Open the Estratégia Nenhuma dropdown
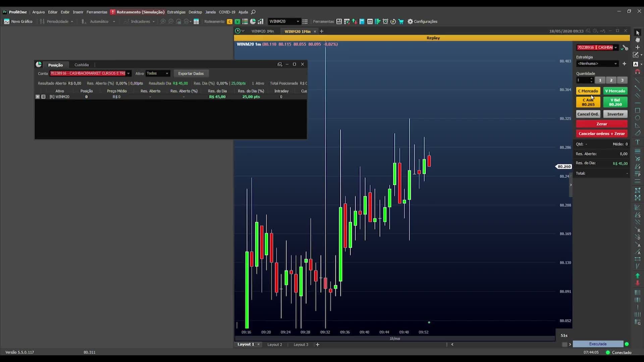 click(x=597, y=64)
